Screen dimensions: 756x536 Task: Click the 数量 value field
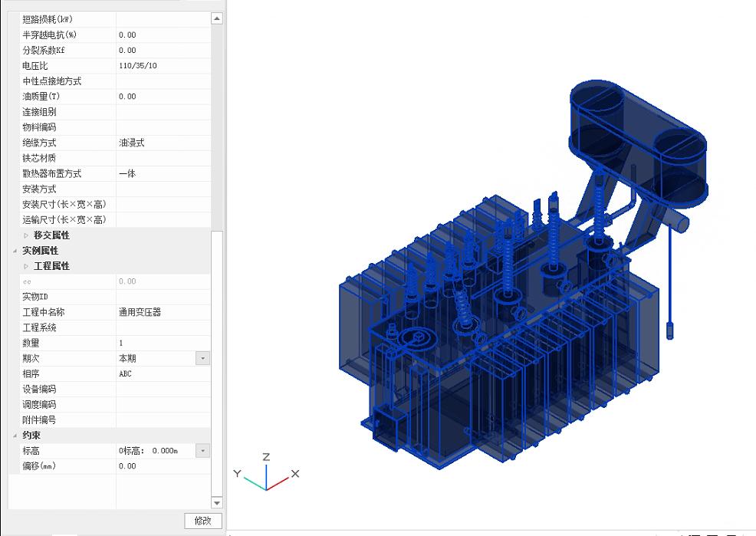[x=163, y=343]
